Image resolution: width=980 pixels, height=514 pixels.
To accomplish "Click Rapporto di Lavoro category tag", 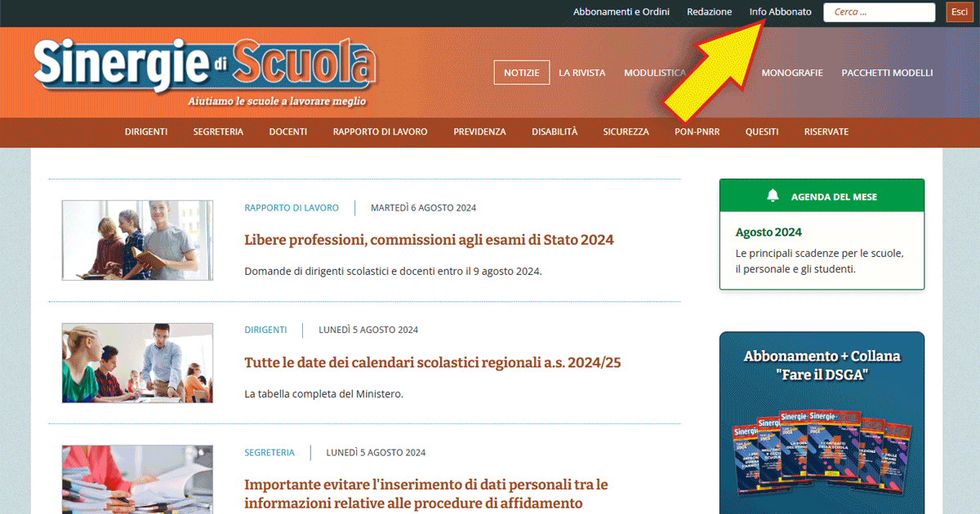I will pyautogui.click(x=292, y=208).
